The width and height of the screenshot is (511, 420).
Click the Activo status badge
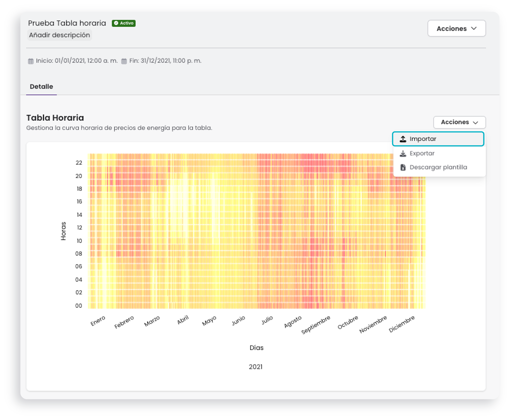point(123,23)
